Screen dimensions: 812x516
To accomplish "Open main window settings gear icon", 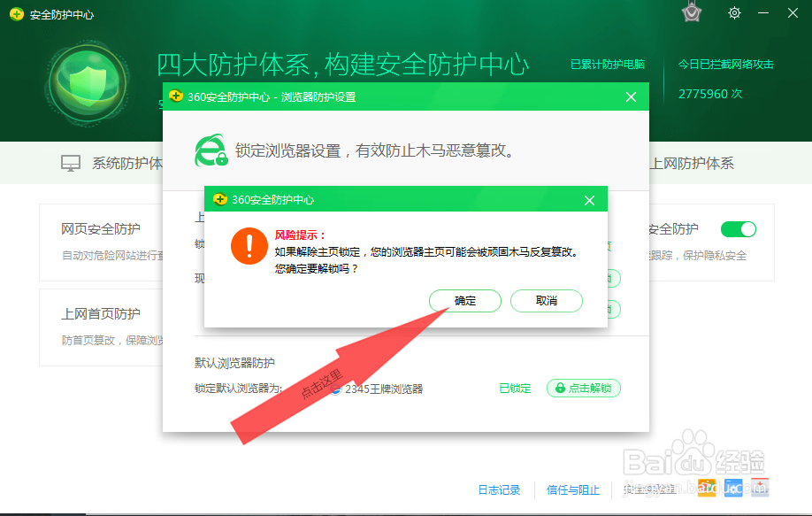I will click(734, 13).
